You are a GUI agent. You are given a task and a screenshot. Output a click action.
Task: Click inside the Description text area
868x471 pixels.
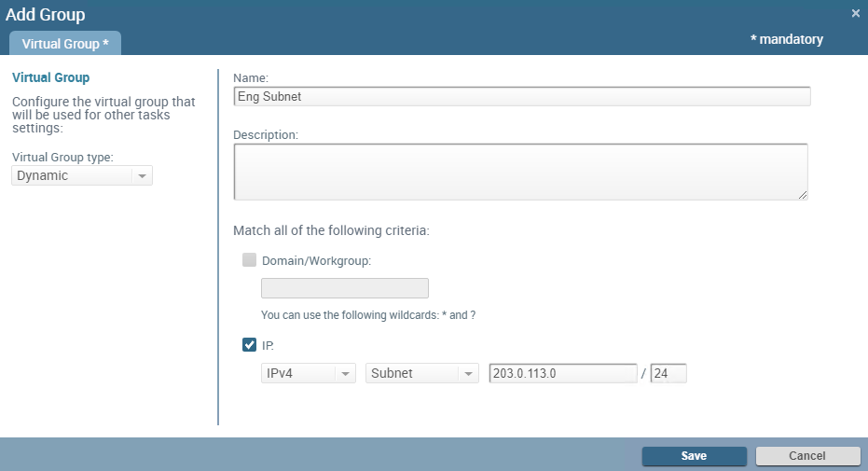click(x=520, y=171)
